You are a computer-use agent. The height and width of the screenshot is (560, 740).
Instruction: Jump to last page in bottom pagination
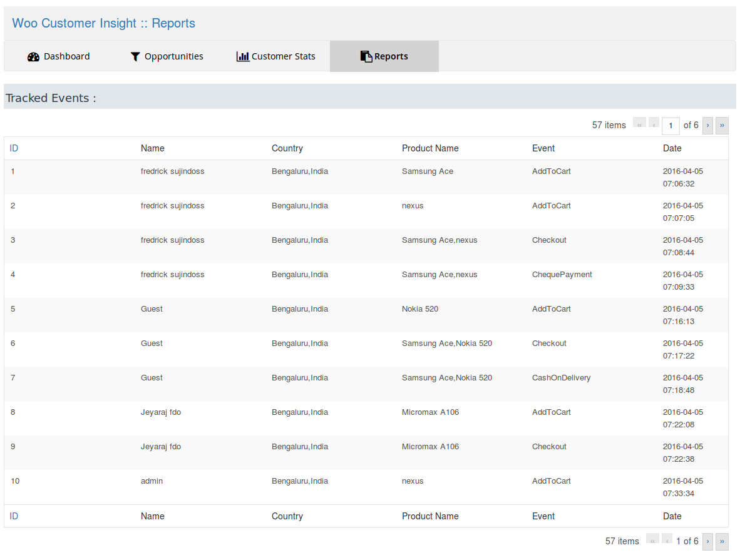(x=722, y=541)
